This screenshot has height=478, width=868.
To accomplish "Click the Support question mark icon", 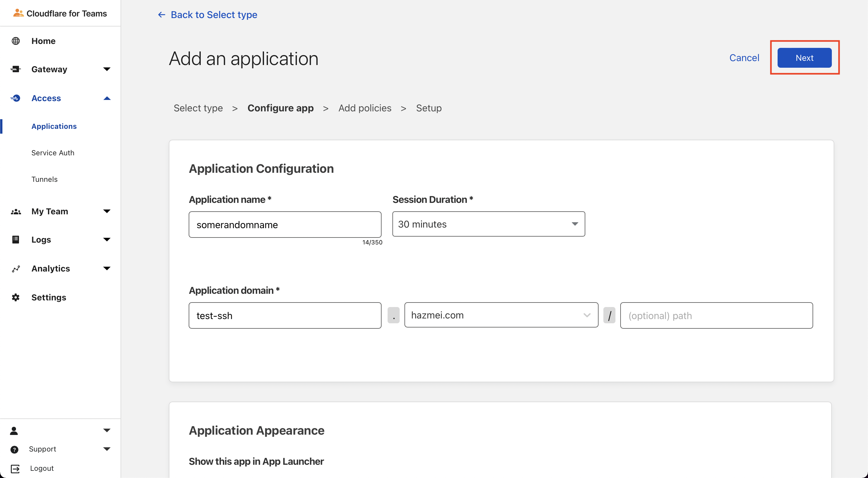I will click(x=14, y=449).
